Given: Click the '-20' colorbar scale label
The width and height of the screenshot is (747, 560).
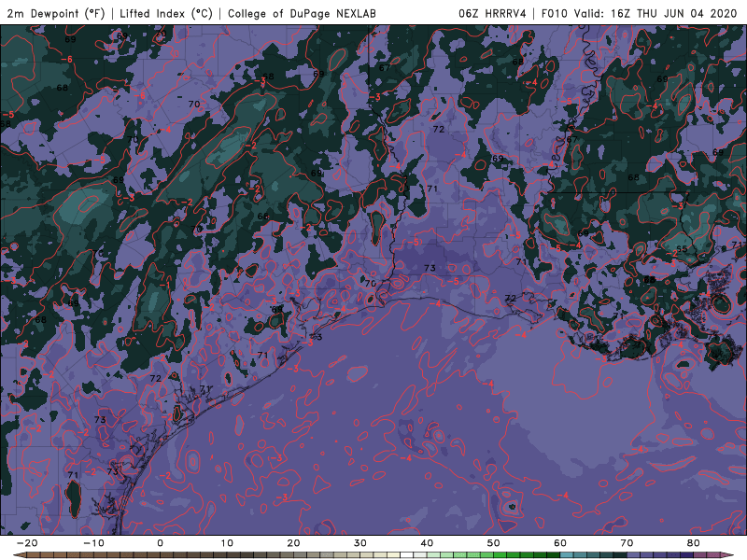Looking at the screenshot, I should pyautogui.click(x=27, y=543).
